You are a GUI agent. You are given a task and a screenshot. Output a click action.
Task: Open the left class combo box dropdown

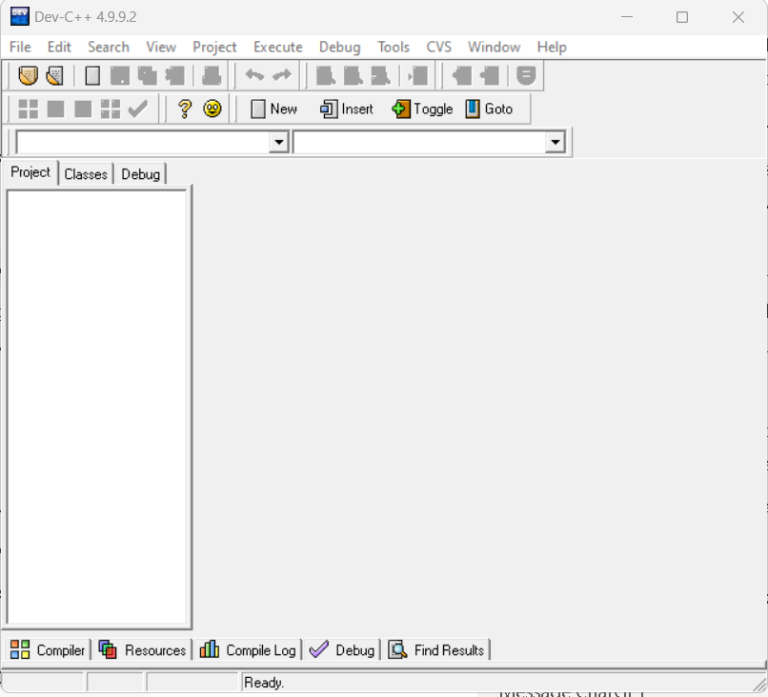coord(279,143)
